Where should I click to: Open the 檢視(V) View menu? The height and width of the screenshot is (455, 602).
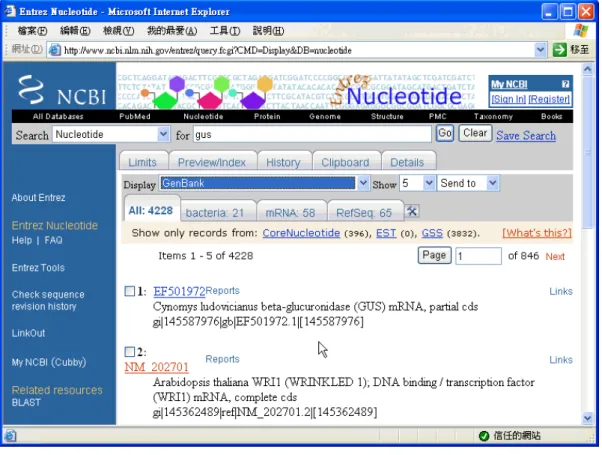pyautogui.click(x=118, y=31)
